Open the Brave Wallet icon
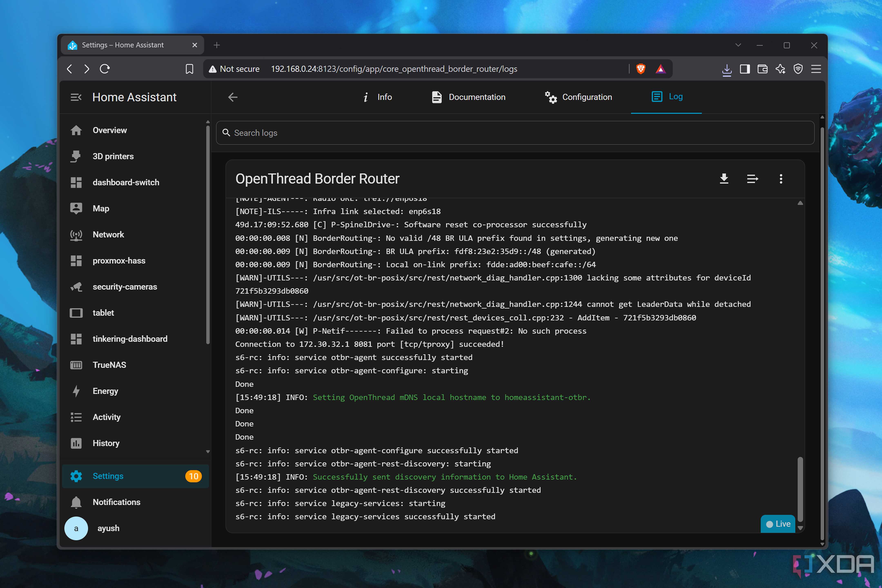 (x=762, y=69)
